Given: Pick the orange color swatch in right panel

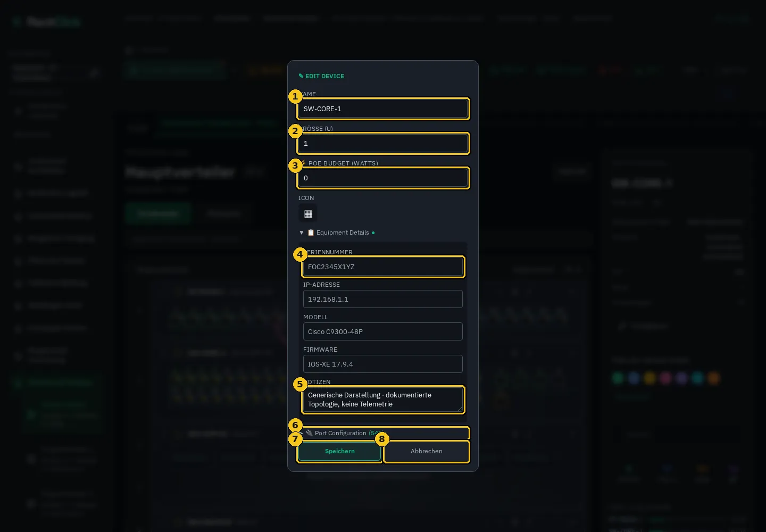Looking at the screenshot, I should tap(713, 378).
